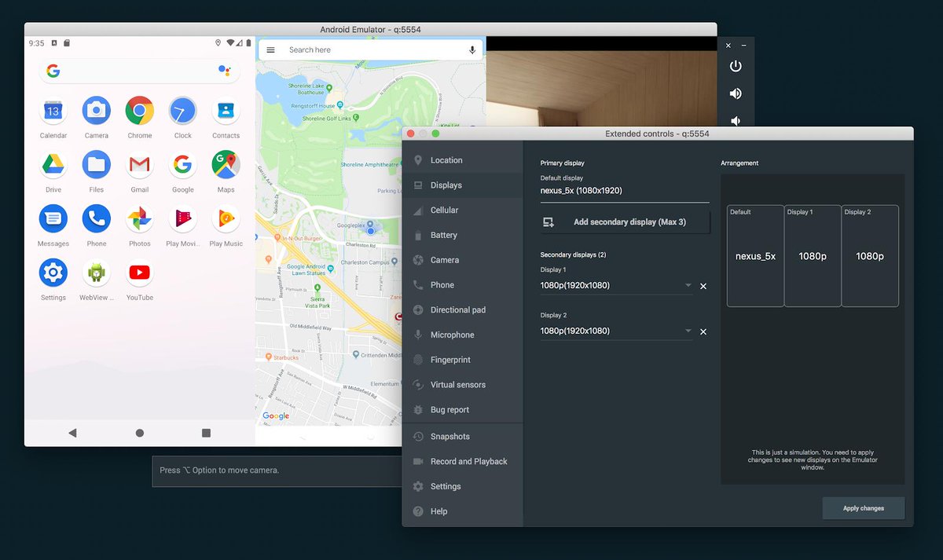Open Chrome on the Android home screen
943x560 pixels.
(139, 111)
